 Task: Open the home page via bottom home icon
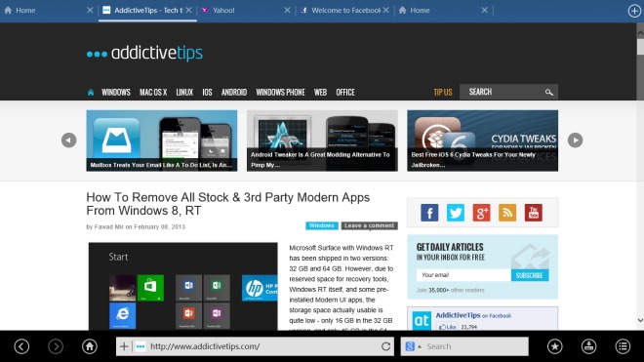pos(89,346)
